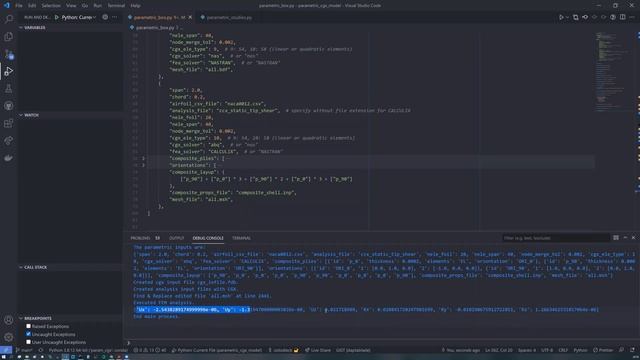Open the Search view in activity bar
The height and width of the screenshot is (360, 640).
[9, 19]
